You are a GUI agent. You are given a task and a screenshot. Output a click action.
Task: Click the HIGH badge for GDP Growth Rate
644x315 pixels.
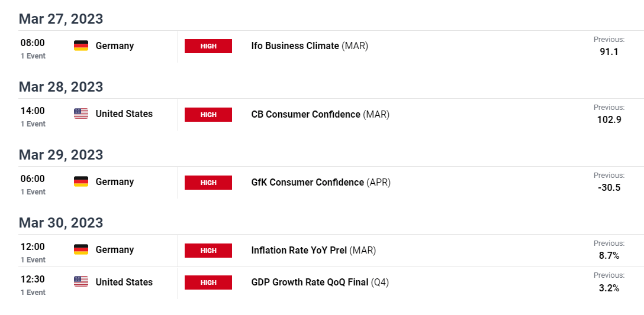pos(208,282)
